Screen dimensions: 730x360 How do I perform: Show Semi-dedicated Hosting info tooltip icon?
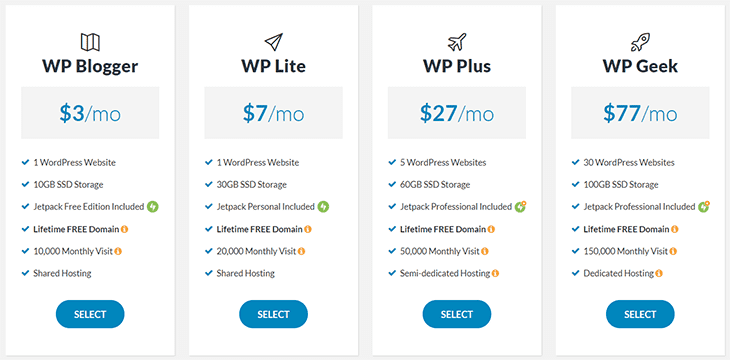point(495,273)
